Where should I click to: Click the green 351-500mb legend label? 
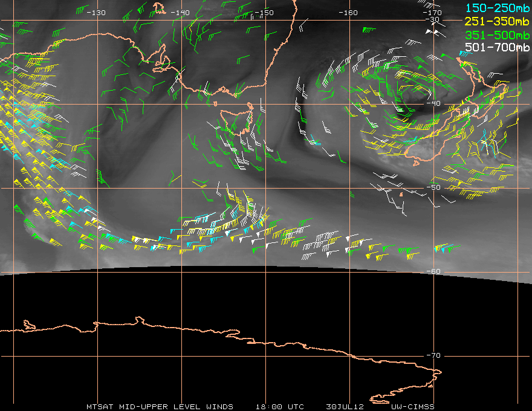(498, 35)
